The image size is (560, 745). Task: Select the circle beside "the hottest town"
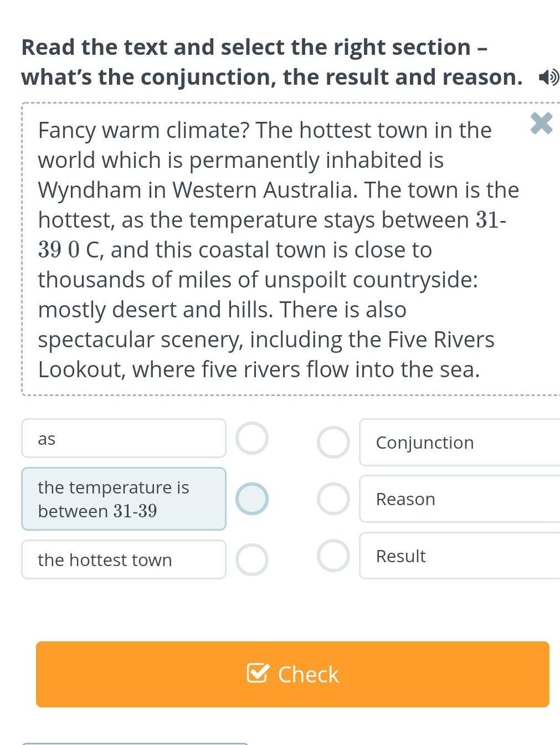(x=252, y=559)
